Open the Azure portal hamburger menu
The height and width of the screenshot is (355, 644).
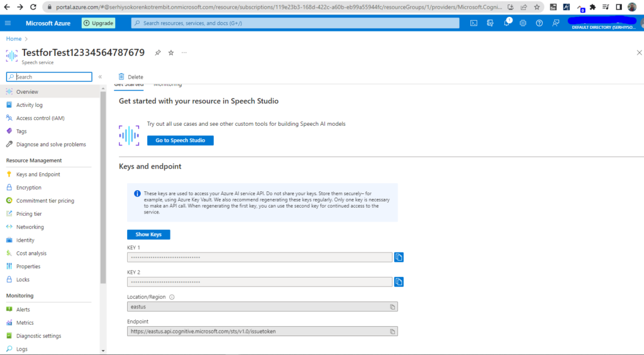click(8, 23)
